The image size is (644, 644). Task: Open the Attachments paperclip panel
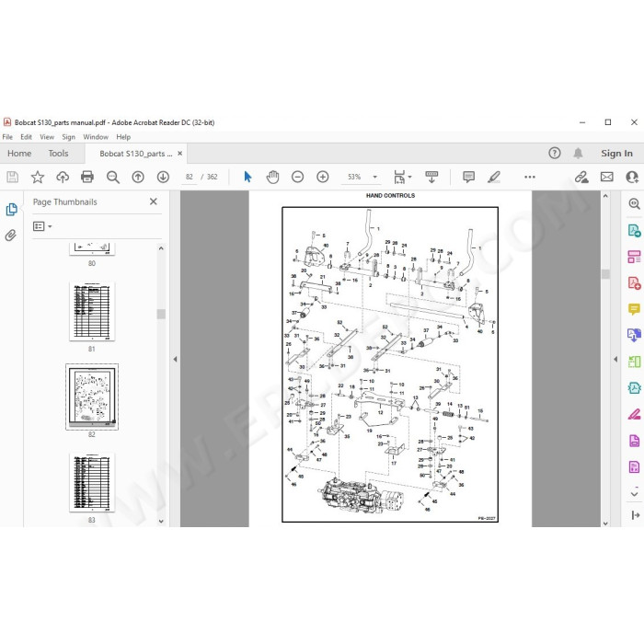[11, 236]
